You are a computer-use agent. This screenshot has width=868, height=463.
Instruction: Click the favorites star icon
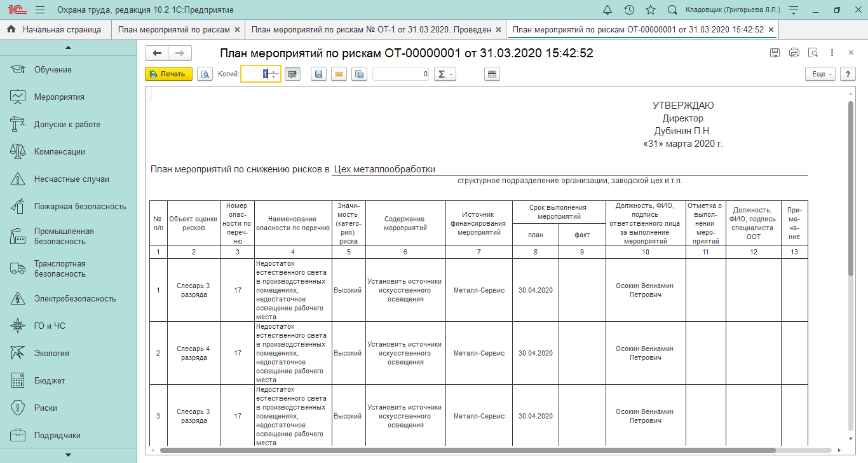651,10
